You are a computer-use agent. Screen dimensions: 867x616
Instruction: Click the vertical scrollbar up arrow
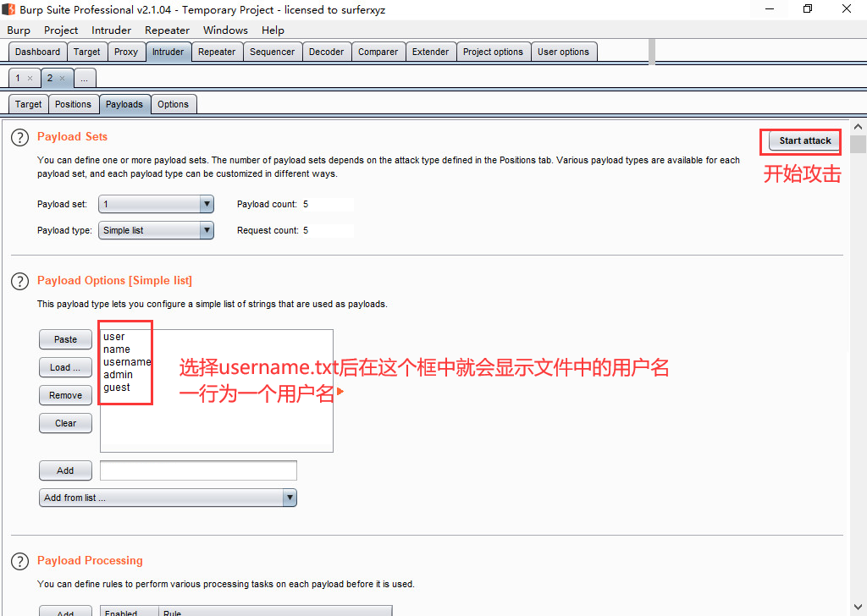(858, 127)
